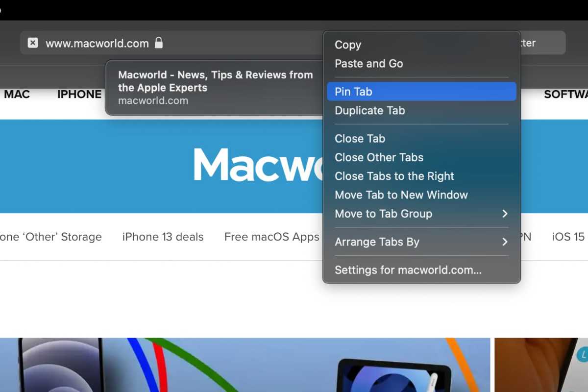This screenshot has height=392, width=588.
Task: Open the IPHONE navigation link
Action: tap(79, 94)
